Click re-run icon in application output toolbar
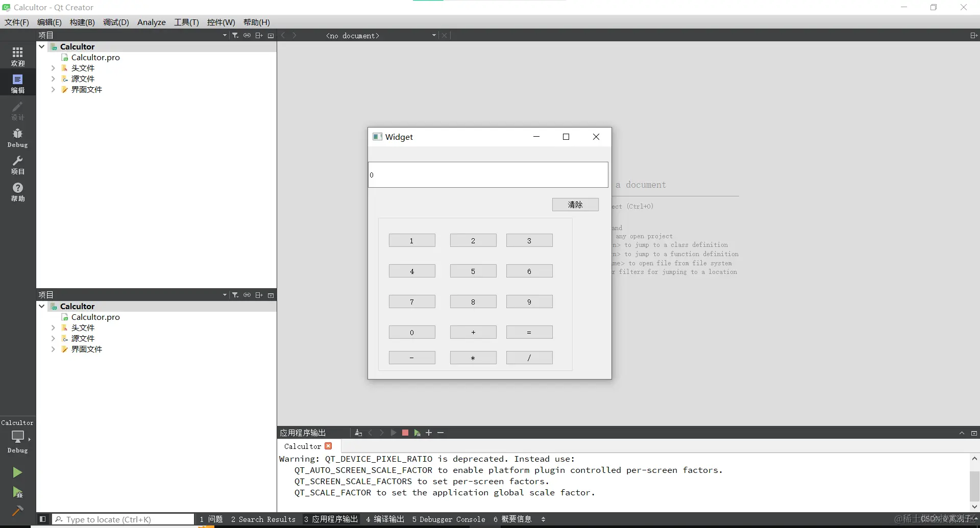 393,433
